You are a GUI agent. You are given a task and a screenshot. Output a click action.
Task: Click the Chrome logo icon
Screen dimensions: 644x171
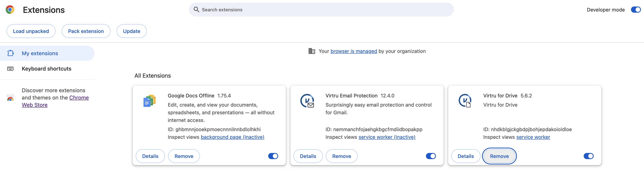pyautogui.click(x=10, y=10)
